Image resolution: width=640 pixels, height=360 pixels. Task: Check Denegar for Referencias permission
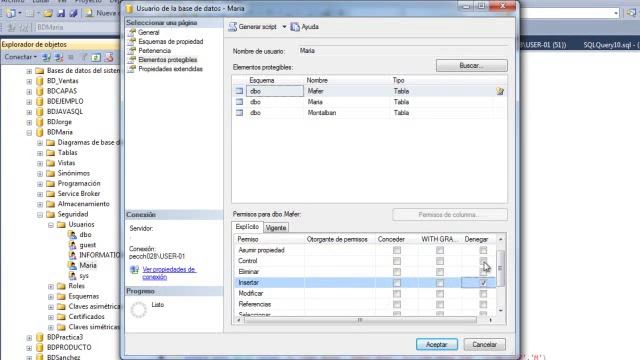483,304
